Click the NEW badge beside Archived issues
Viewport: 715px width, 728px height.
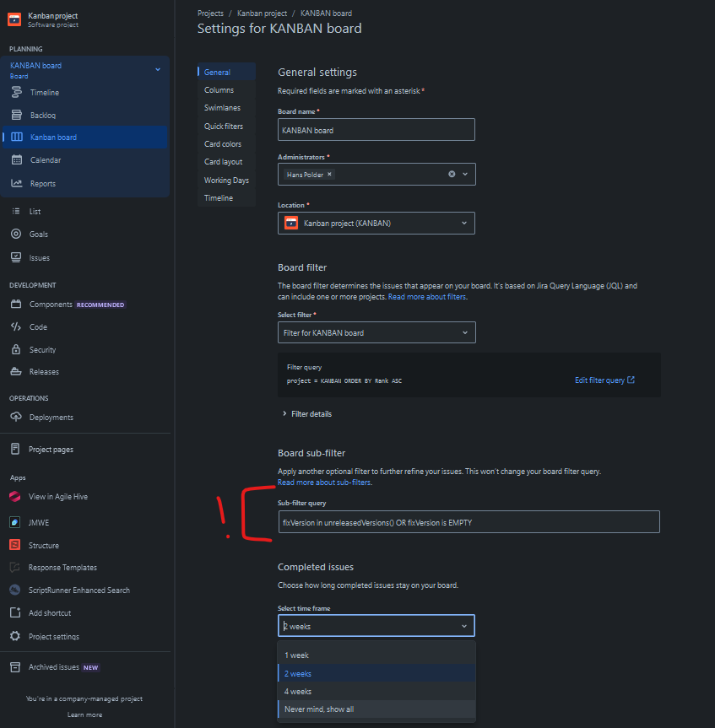tap(90, 667)
